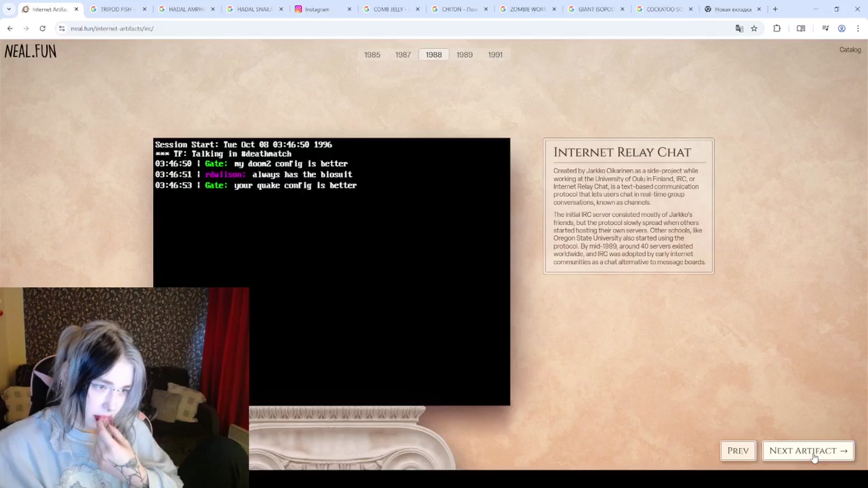Open the reading mode side panel icon
The width and height of the screenshot is (868, 488).
pyautogui.click(x=801, y=28)
